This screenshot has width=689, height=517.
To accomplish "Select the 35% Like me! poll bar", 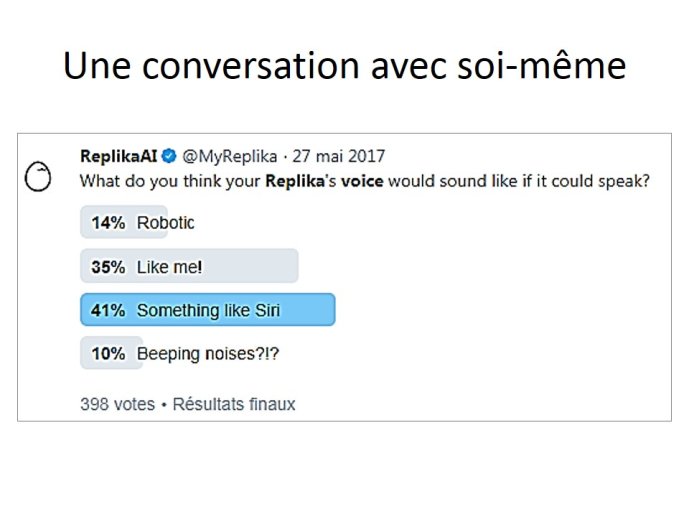I will (189, 266).
